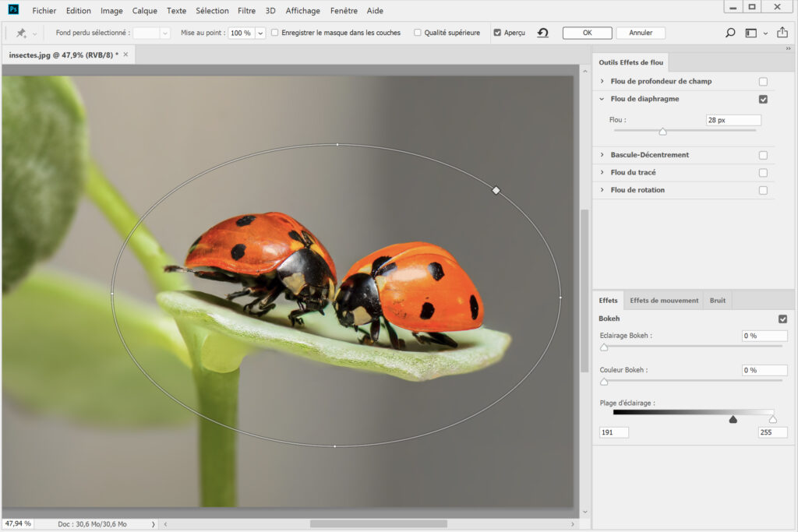Click the diamond roundness handle on the ellipse

[496, 190]
